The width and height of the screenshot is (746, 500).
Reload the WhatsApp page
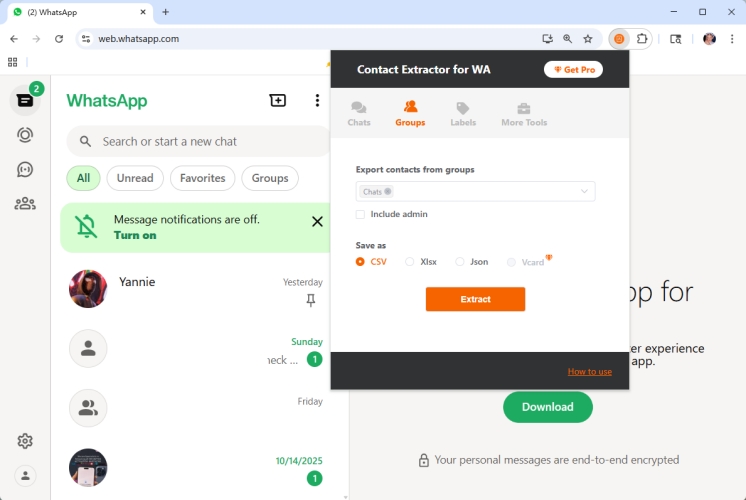59,39
